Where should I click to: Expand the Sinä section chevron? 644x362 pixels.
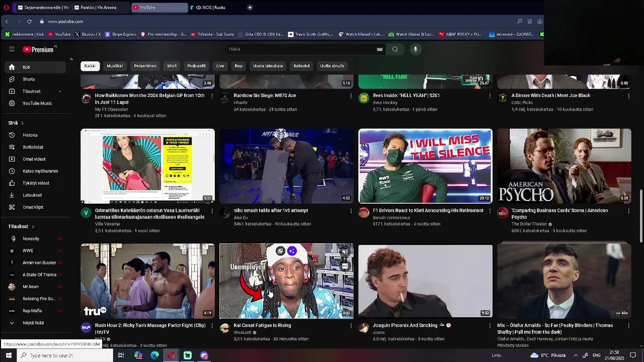22,123
